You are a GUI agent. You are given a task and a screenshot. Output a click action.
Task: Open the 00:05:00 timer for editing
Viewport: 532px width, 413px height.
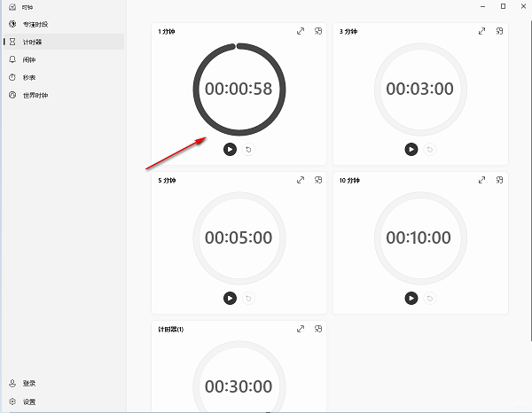[x=239, y=238]
